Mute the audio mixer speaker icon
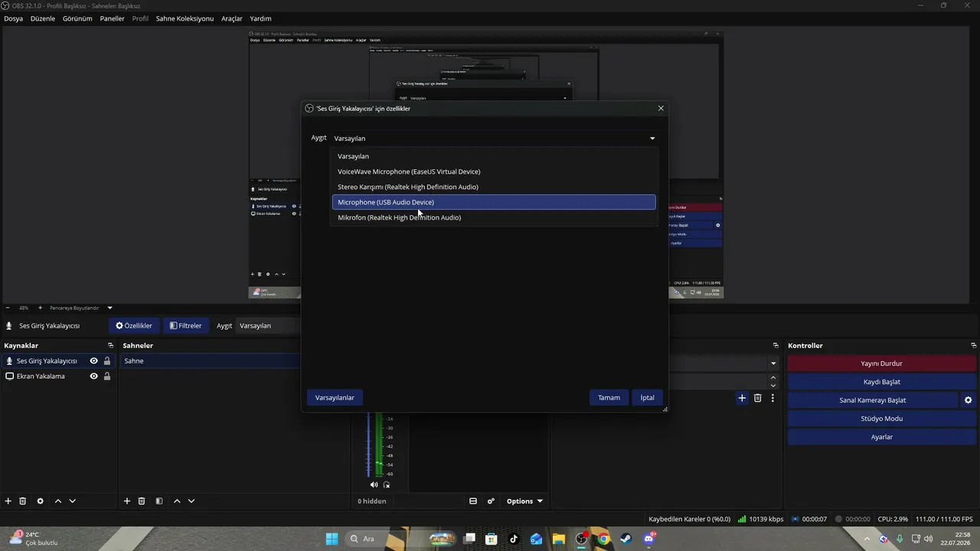 374,484
